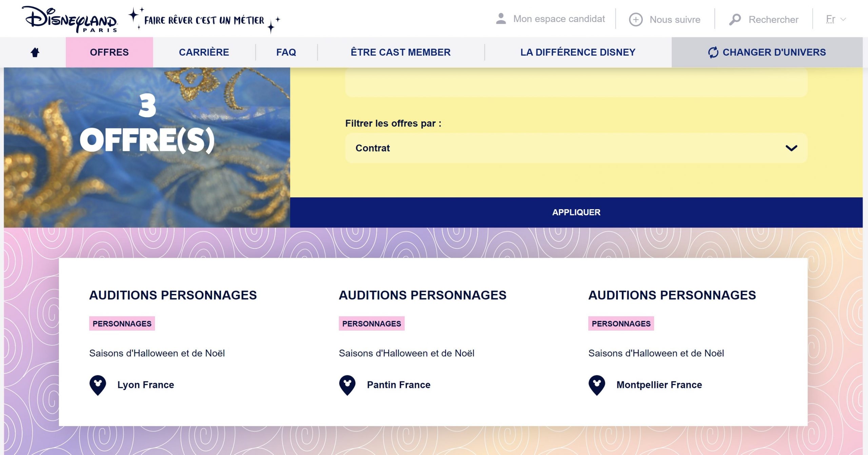Viewport: 868px width, 455px height.
Task: Open Auditions Personnages offer for Montpellier
Action: [x=672, y=295]
